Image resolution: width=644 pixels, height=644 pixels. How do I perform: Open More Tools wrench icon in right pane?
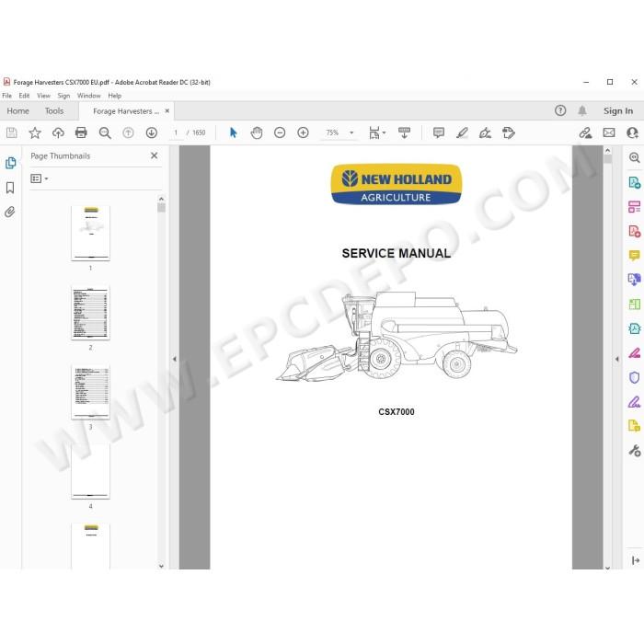coord(634,451)
